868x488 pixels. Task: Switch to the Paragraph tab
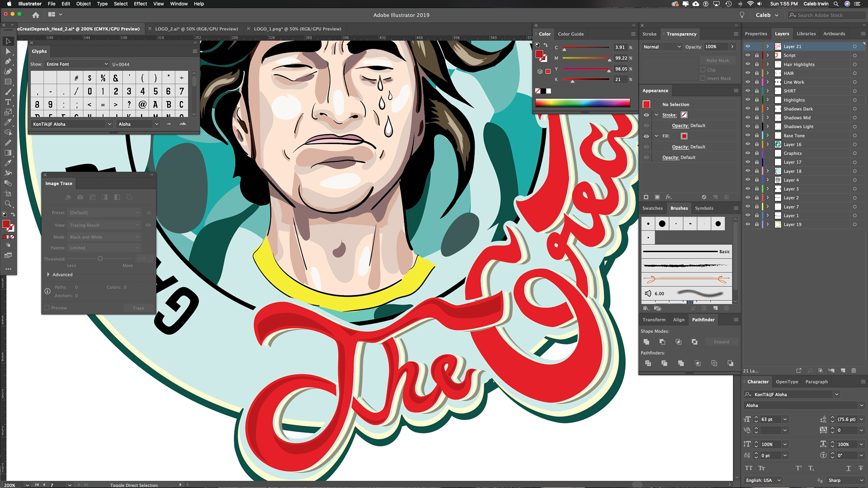coord(816,382)
